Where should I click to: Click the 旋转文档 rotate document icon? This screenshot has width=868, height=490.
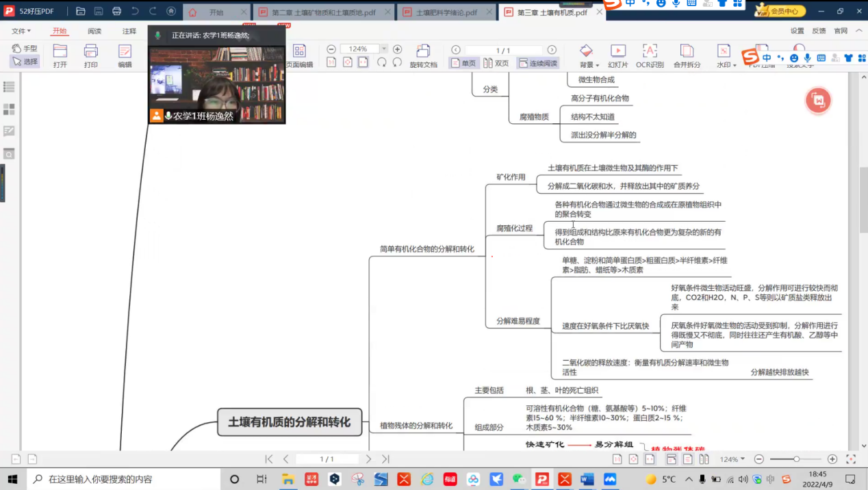[423, 55]
